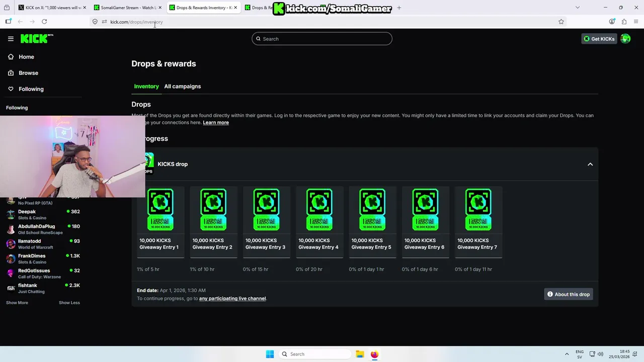Click the llamatodd channel name
Screen dimensions: 644x362
pos(29,241)
